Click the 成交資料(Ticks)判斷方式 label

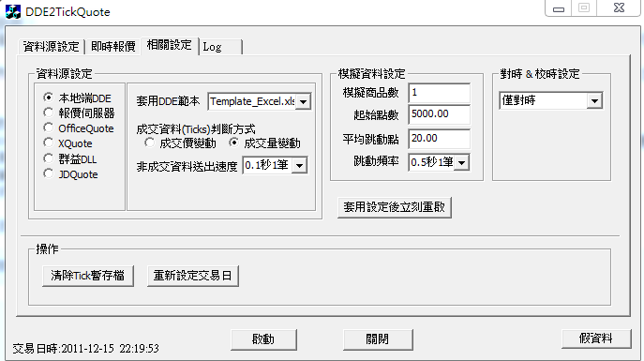(x=196, y=129)
